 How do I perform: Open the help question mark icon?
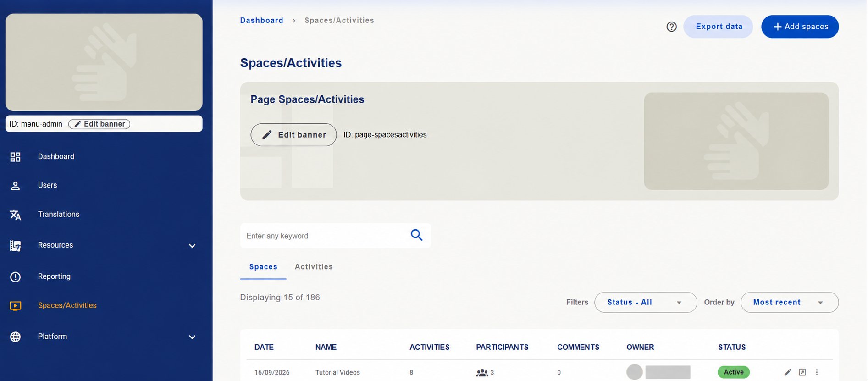[x=671, y=27]
